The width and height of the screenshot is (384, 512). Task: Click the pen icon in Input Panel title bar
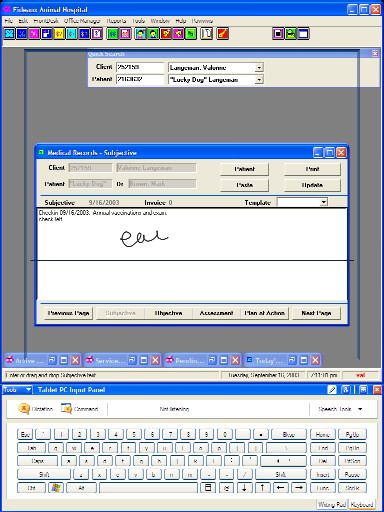pos(332,390)
